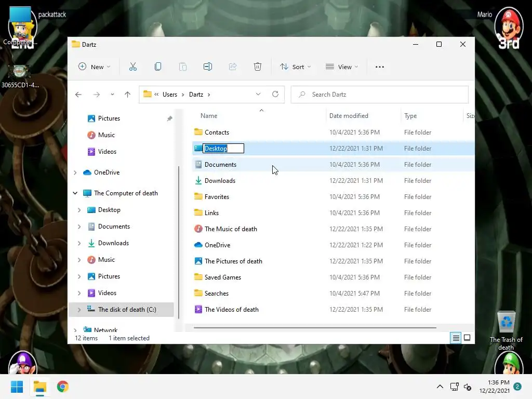Click the horizontal scrollbar in file list
Screen dimensions: 532x399
point(315,328)
